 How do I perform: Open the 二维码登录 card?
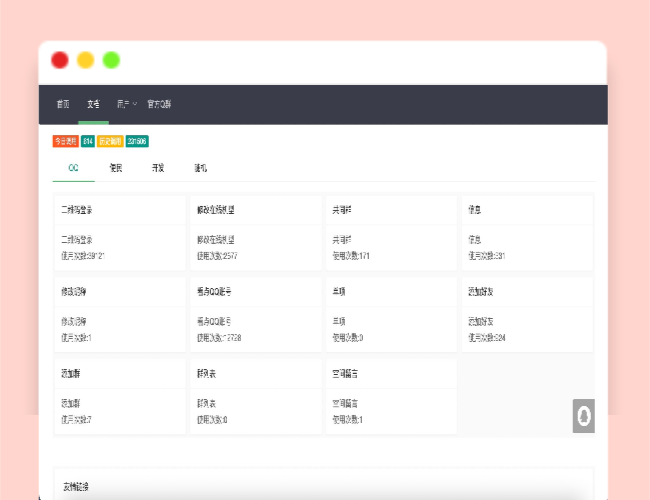(x=119, y=231)
